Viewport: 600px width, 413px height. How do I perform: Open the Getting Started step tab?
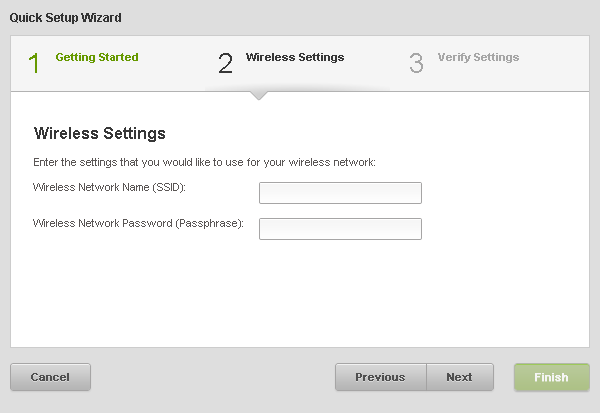(x=97, y=57)
